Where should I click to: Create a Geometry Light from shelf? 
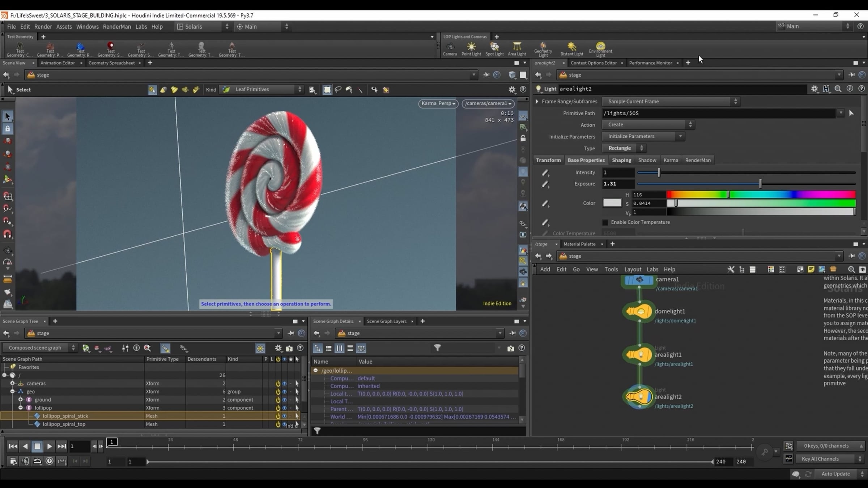543,49
